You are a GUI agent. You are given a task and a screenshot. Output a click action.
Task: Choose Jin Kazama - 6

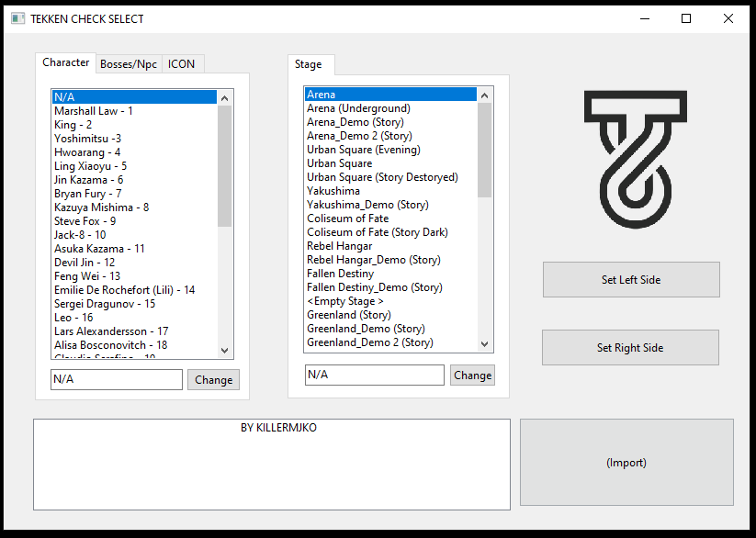click(x=134, y=180)
